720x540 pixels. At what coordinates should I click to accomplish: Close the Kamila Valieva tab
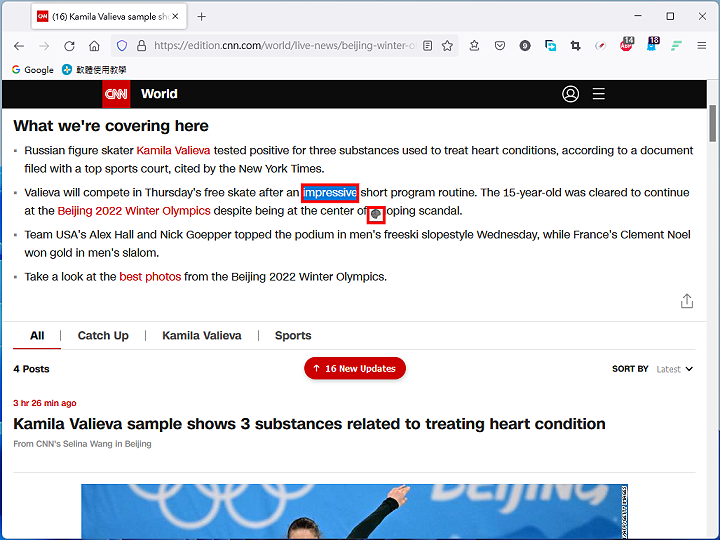175,17
